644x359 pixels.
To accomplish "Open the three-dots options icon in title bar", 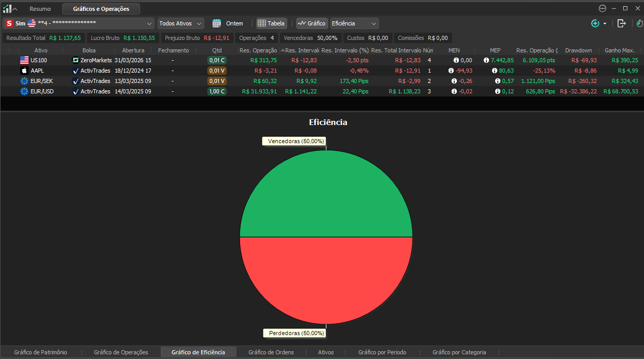I will click(603, 8).
